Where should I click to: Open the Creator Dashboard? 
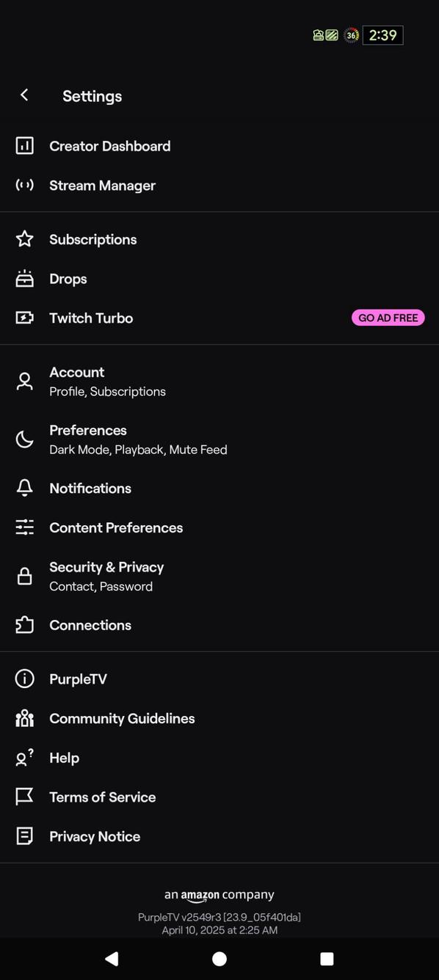(109, 146)
